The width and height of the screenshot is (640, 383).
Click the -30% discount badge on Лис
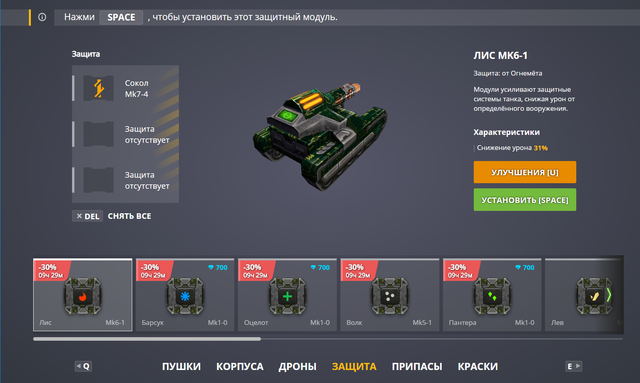point(51,271)
